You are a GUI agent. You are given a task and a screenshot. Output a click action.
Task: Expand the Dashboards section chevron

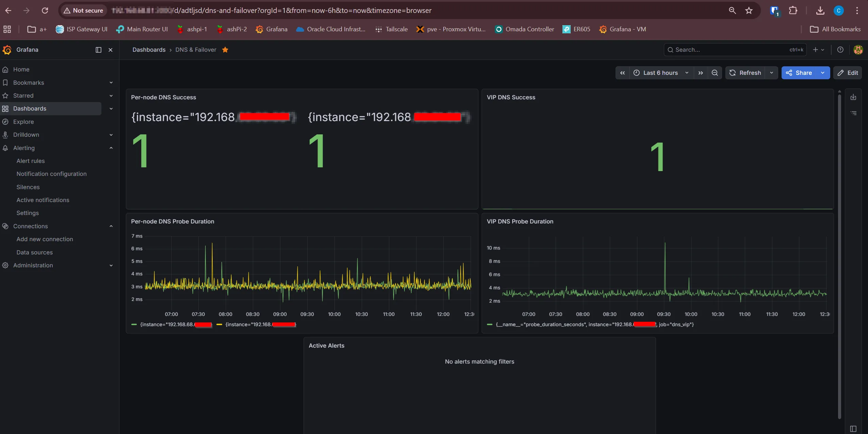click(x=111, y=108)
